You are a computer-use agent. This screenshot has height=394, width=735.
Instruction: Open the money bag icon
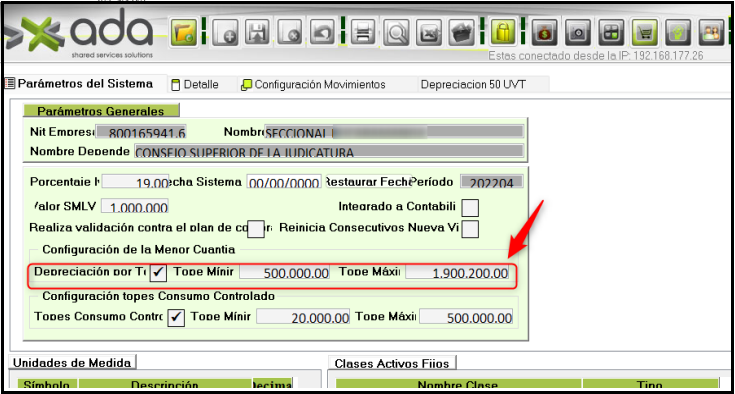(x=544, y=32)
